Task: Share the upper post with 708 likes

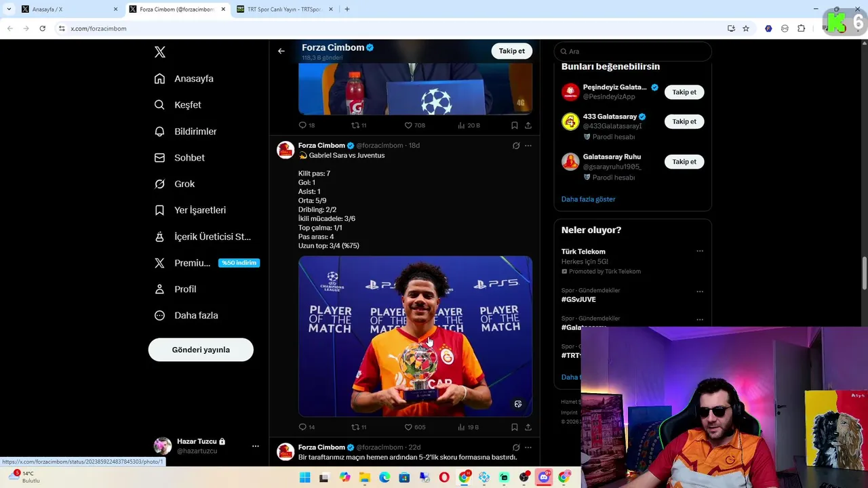Action: pyautogui.click(x=528, y=125)
